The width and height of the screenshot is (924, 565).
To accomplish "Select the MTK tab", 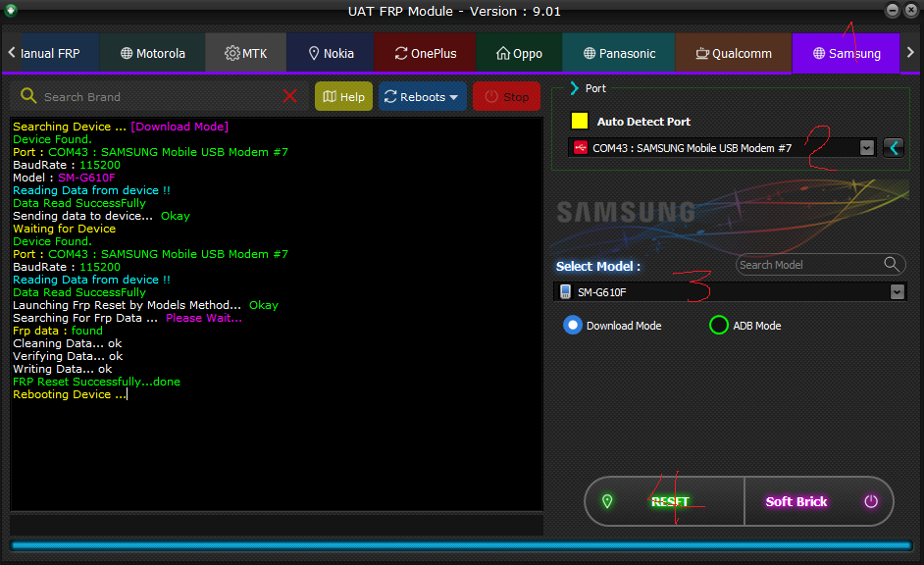I will point(246,53).
